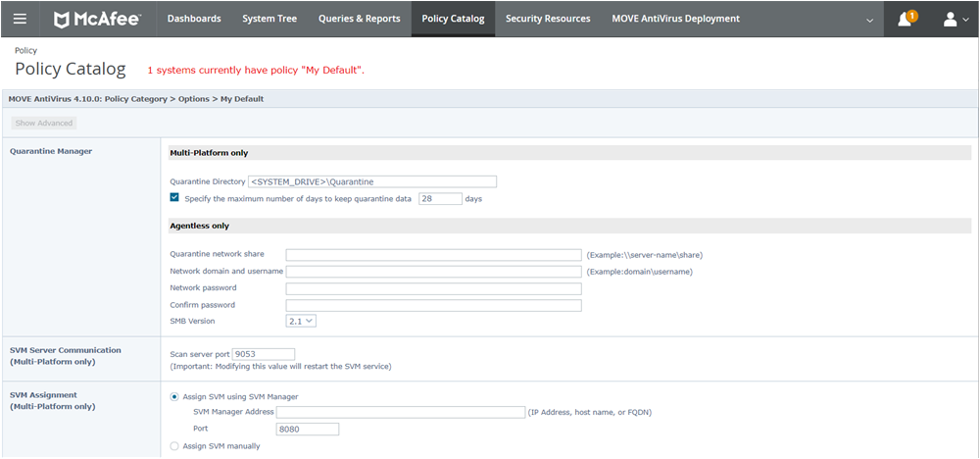Click the Quarantine network share field
Screen dimensions: 980x459
click(434, 255)
